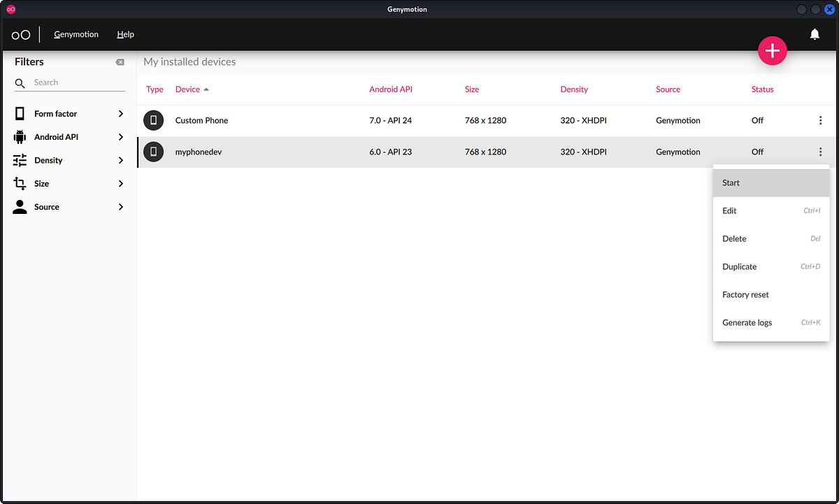Choose Edit from the context menu

[x=771, y=210]
